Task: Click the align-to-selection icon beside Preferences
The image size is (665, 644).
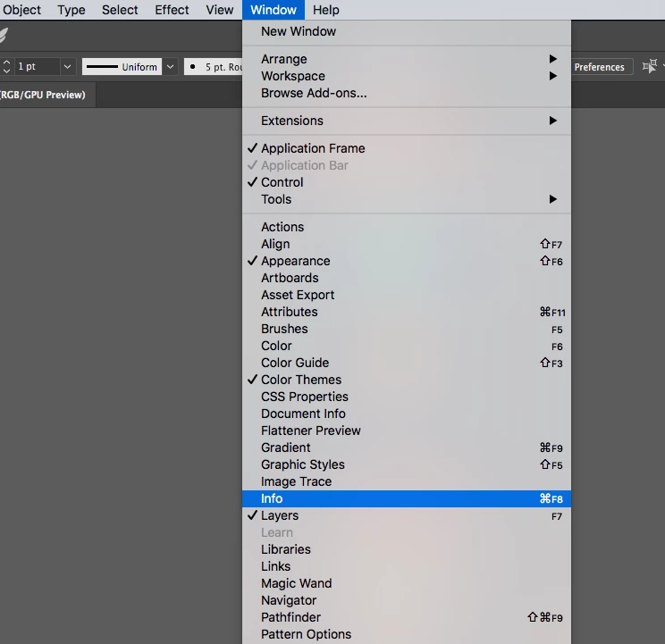Action: point(650,66)
